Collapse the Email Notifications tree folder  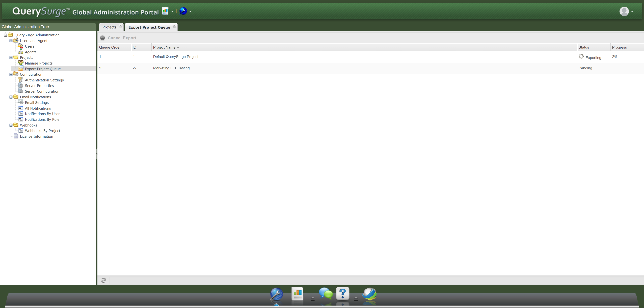(x=11, y=97)
